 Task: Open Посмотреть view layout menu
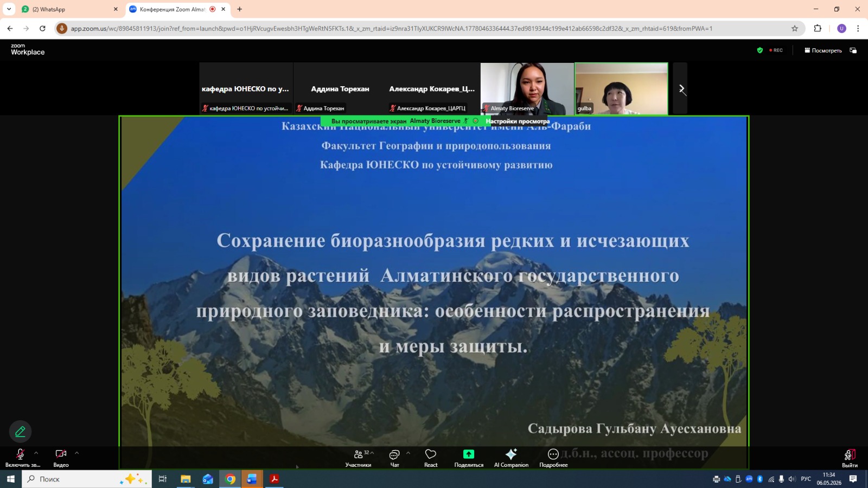click(823, 50)
